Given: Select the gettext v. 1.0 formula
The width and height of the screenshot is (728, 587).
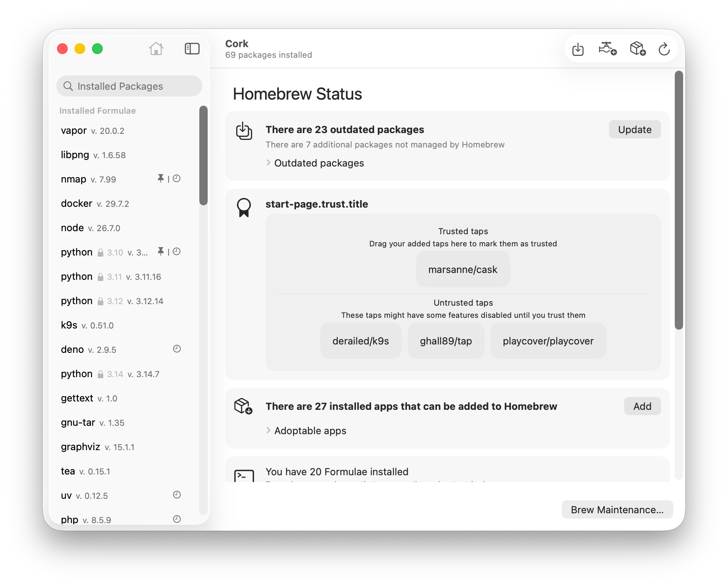Looking at the screenshot, I should pyautogui.click(x=122, y=398).
